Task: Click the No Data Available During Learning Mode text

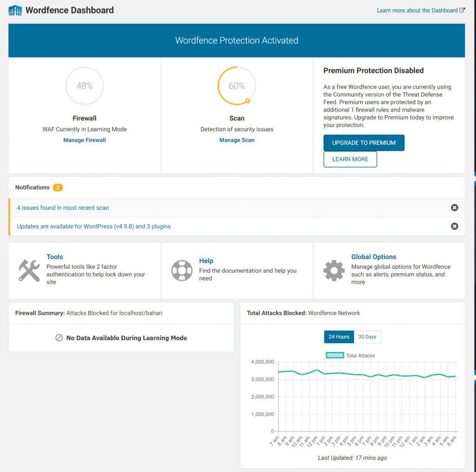Action: click(126, 338)
